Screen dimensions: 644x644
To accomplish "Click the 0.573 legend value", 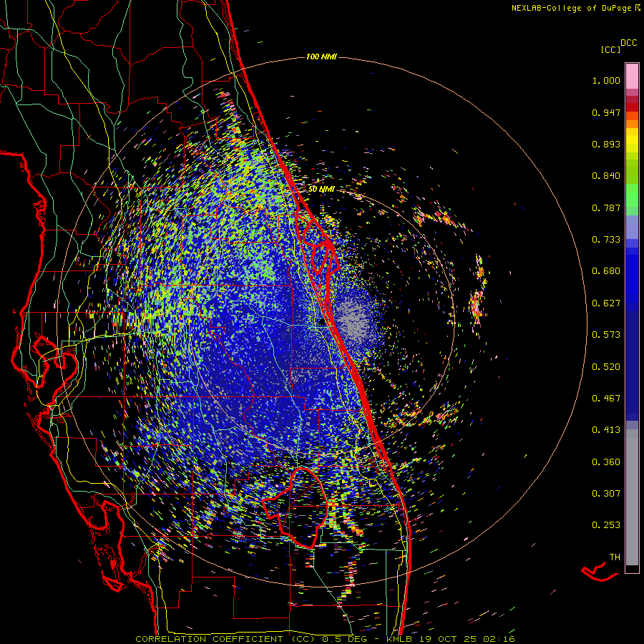I will click(606, 335).
